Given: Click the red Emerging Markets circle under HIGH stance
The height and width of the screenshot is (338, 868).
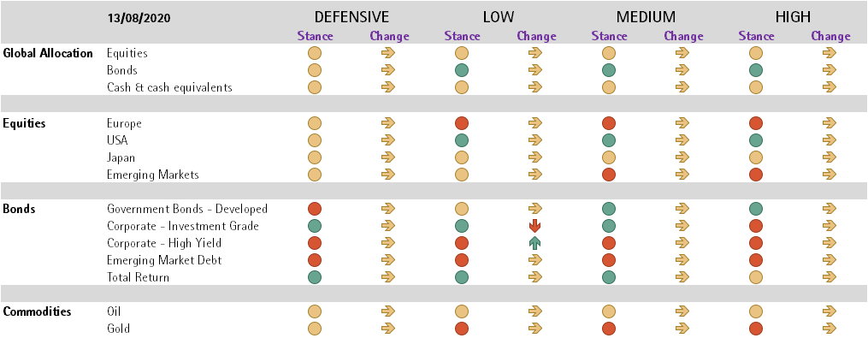Looking at the screenshot, I should tap(756, 175).
